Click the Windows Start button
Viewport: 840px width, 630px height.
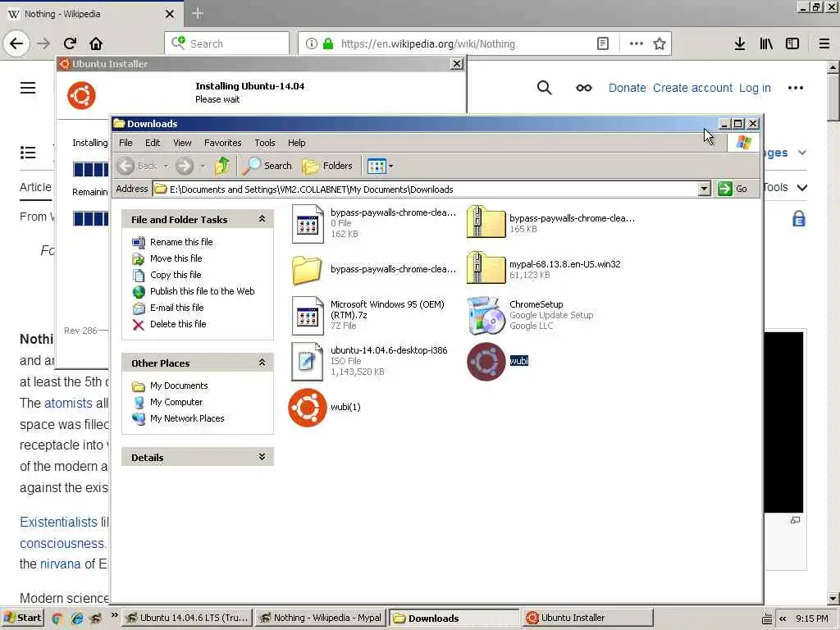coord(22,618)
